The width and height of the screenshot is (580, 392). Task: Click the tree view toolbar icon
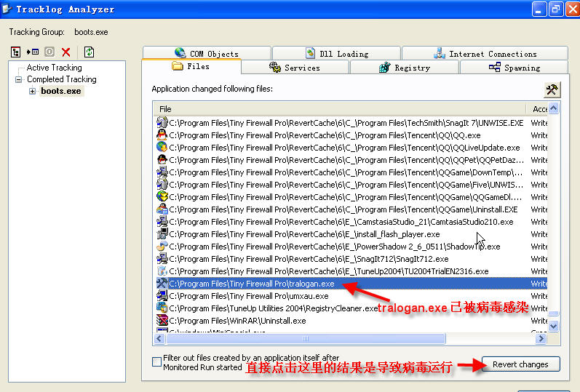15,52
